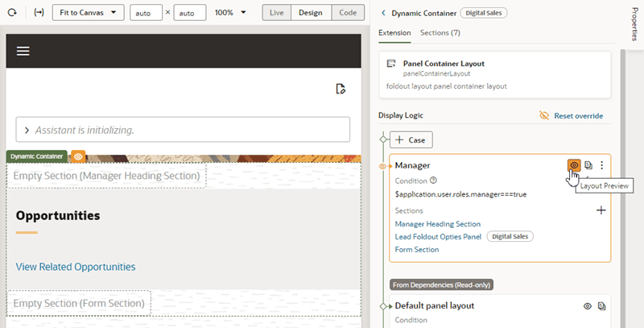Click the fit width toolbar icon
The image size is (644, 328).
39,13
